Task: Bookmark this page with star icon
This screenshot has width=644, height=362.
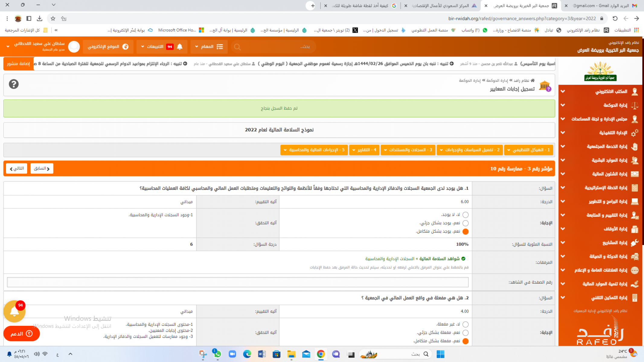Action: pyautogui.click(x=53, y=18)
